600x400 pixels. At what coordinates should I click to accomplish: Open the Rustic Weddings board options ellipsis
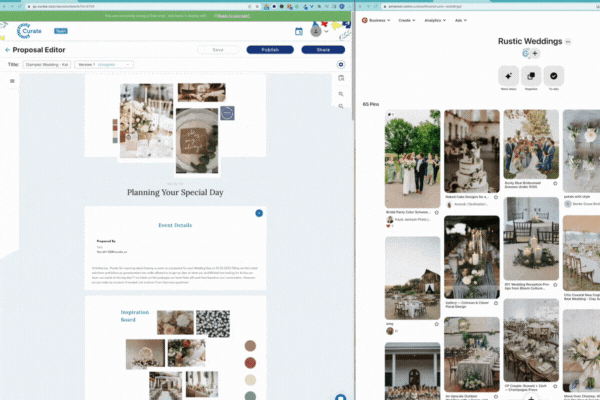pyautogui.click(x=568, y=42)
